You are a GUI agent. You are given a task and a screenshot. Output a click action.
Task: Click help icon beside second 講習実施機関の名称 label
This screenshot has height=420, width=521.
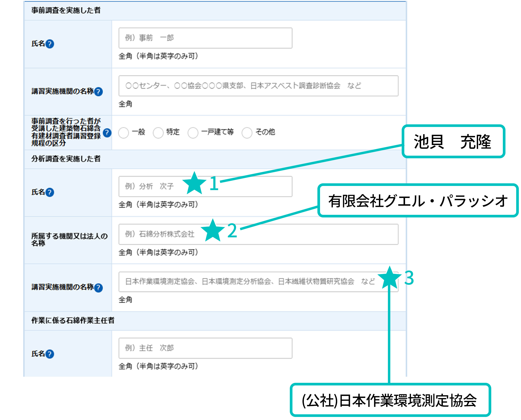[x=98, y=288]
